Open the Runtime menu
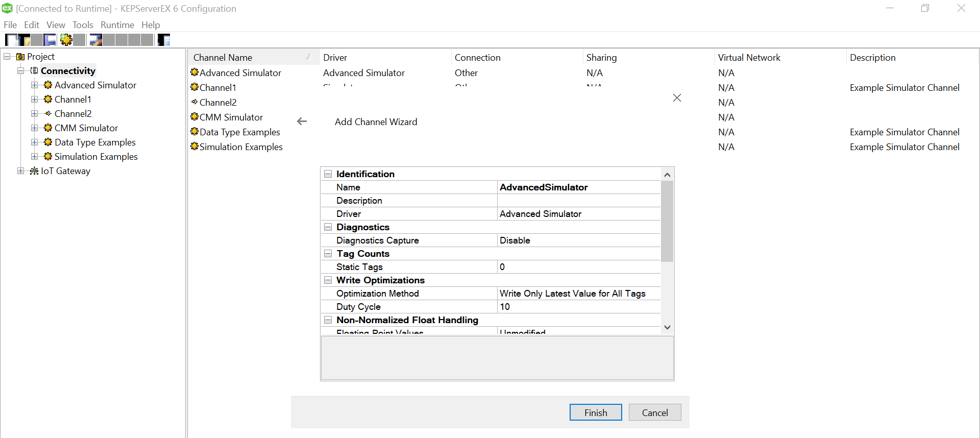The height and width of the screenshot is (438, 980). [117, 25]
